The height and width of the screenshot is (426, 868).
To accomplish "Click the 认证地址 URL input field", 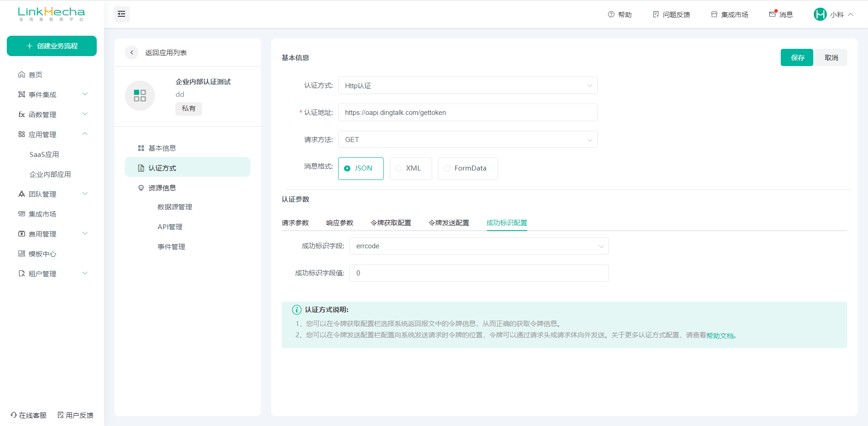I will (x=467, y=113).
